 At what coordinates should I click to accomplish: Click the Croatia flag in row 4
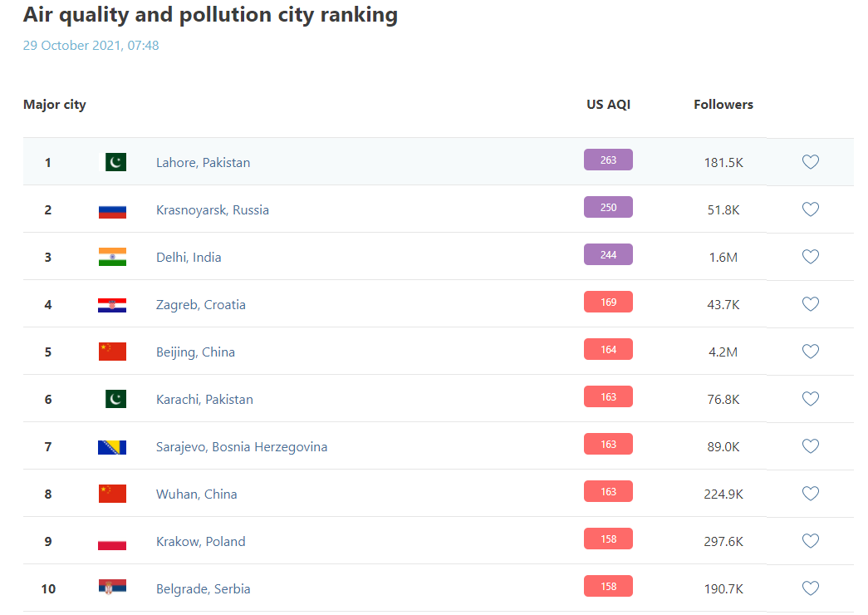coord(112,305)
